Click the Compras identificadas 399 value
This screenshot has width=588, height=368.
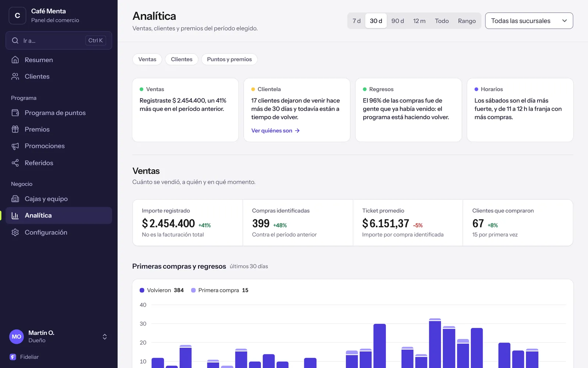[x=261, y=223]
